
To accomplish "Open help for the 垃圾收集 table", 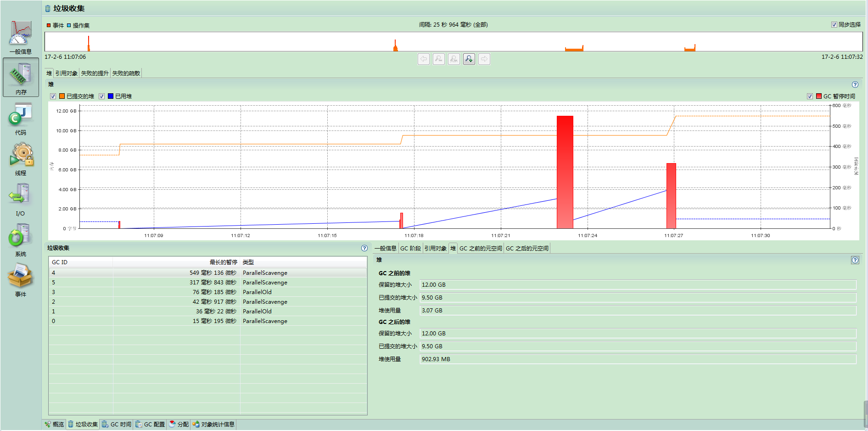I will (364, 248).
